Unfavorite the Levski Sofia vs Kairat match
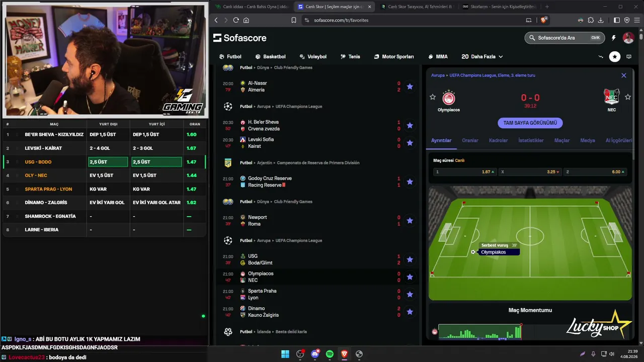 (410, 143)
